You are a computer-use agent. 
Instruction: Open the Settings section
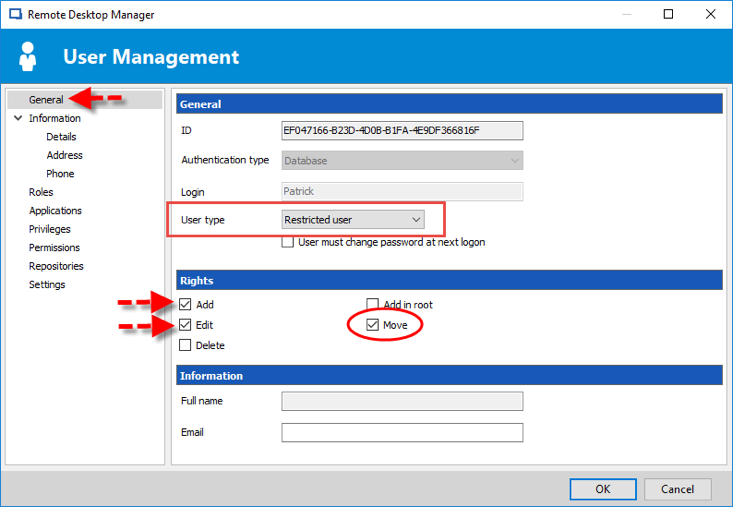(47, 285)
